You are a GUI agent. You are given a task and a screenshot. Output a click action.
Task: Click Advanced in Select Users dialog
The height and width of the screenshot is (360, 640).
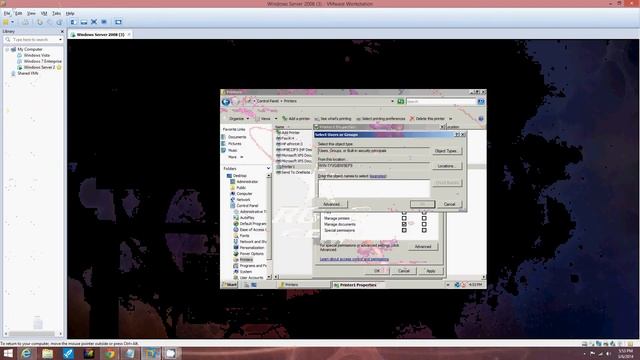pos(332,204)
